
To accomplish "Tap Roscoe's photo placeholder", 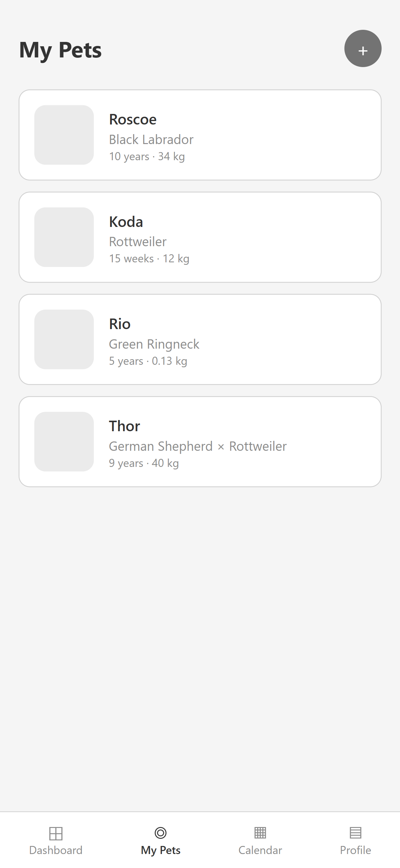I will [64, 135].
